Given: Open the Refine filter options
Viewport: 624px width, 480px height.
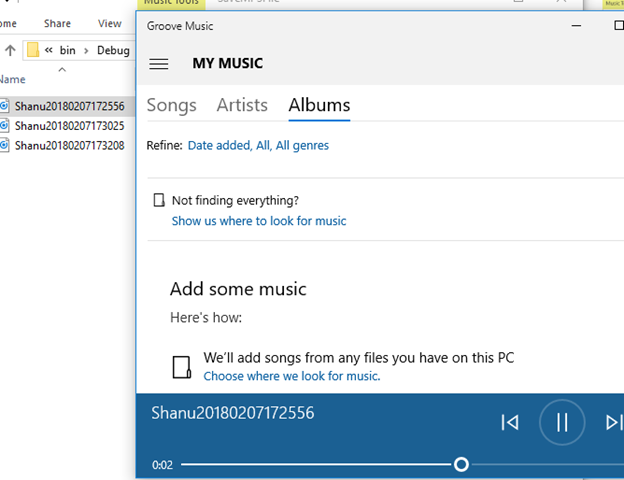Looking at the screenshot, I should click(258, 146).
